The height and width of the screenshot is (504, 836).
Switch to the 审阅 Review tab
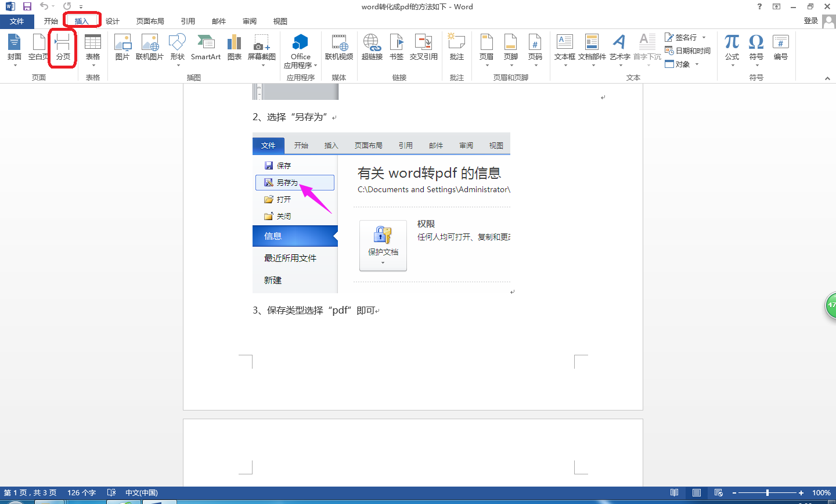[x=250, y=21]
